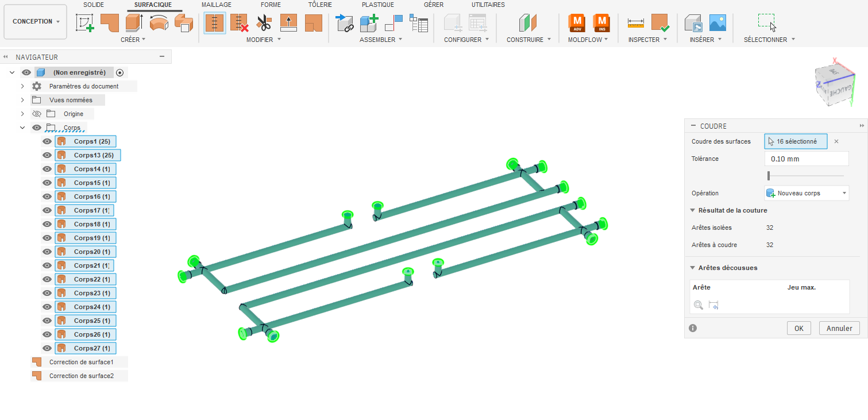Click the Unstitch icon with red X
Viewport: 868px width, 420px height.
pyautogui.click(x=239, y=23)
